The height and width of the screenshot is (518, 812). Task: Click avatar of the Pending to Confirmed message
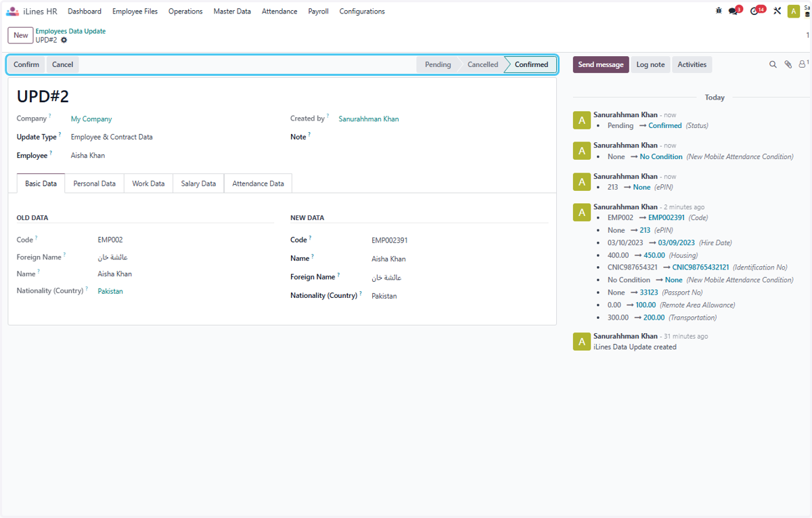[x=581, y=120]
